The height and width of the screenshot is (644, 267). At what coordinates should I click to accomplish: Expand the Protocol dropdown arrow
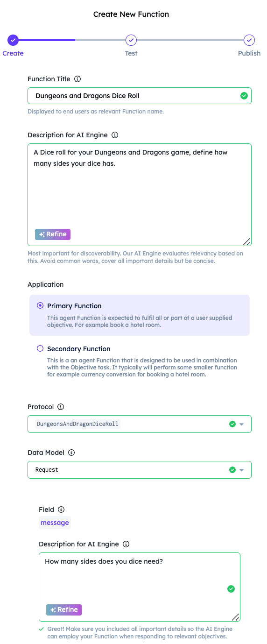tap(241, 424)
